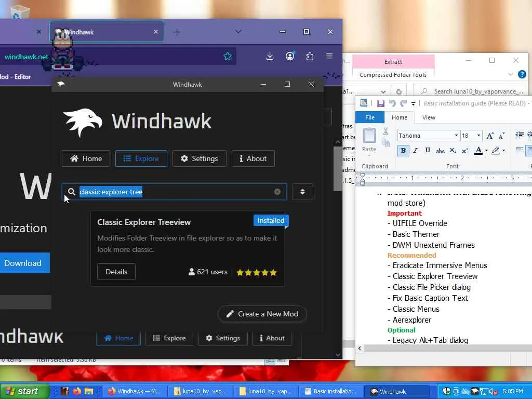Open the Extract tab in Explorer window
Viewport: 532px width, 399px height.
pos(393,62)
